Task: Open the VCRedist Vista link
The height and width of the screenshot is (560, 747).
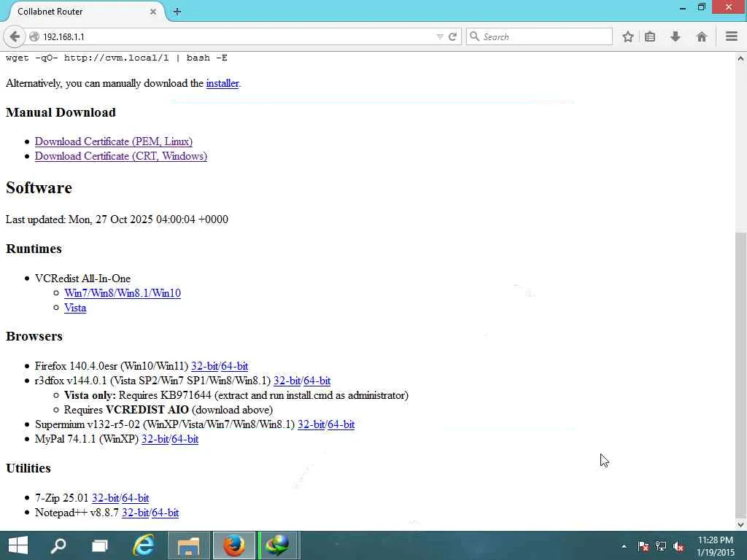Action: [x=75, y=308]
